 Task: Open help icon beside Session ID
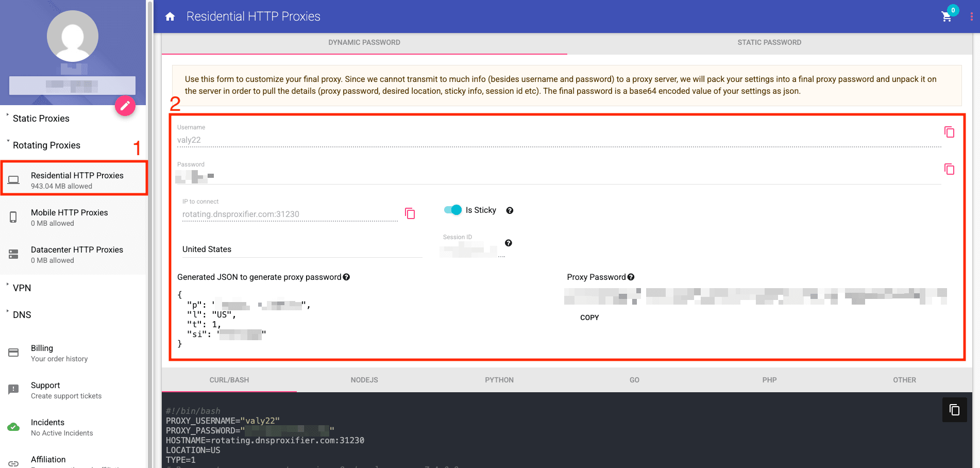pos(508,243)
